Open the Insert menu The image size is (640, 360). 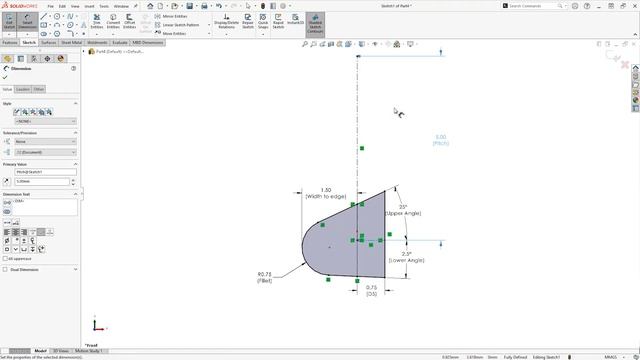[89, 6]
